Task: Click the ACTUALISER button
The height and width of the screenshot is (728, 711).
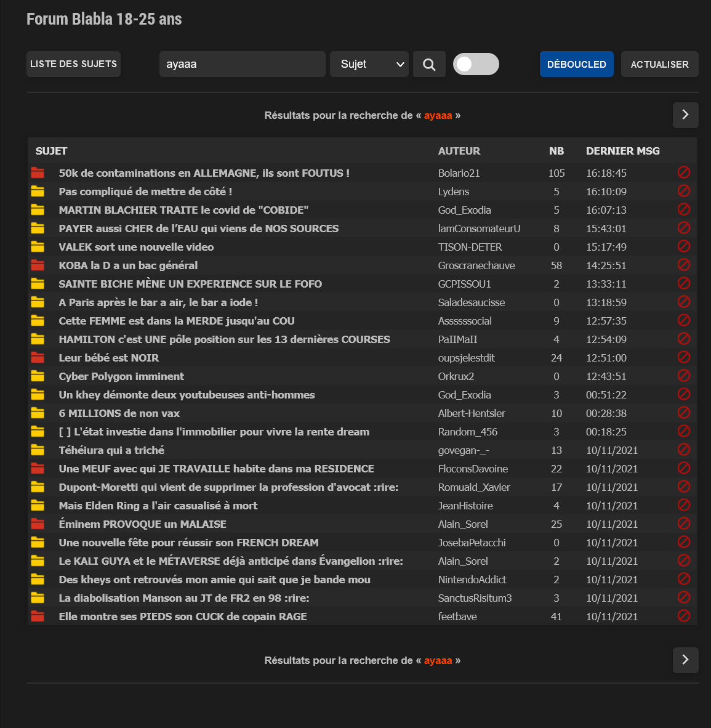Action: 659,64
